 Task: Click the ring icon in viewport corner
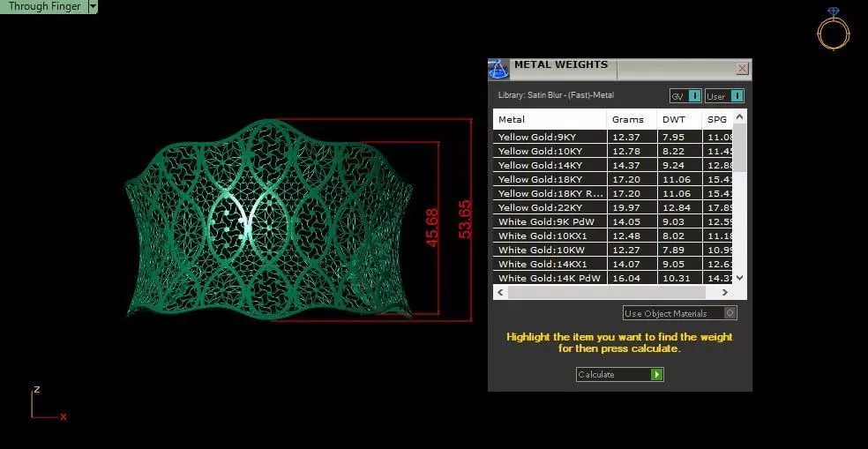click(x=832, y=29)
